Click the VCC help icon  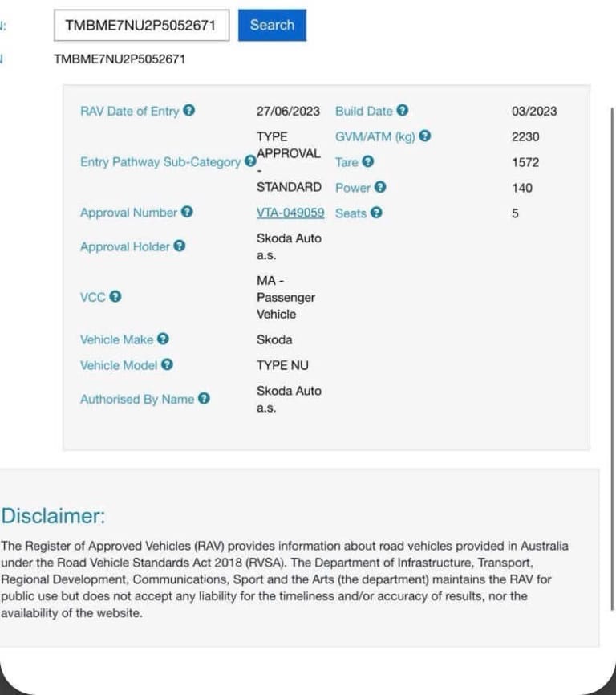[x=115, y=296]
